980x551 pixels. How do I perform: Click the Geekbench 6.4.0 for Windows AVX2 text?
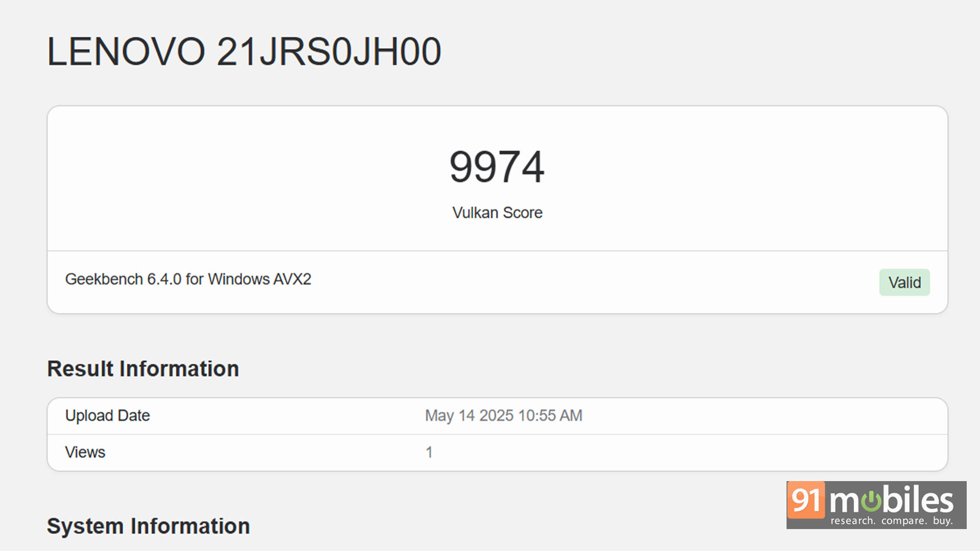(188, 279)
